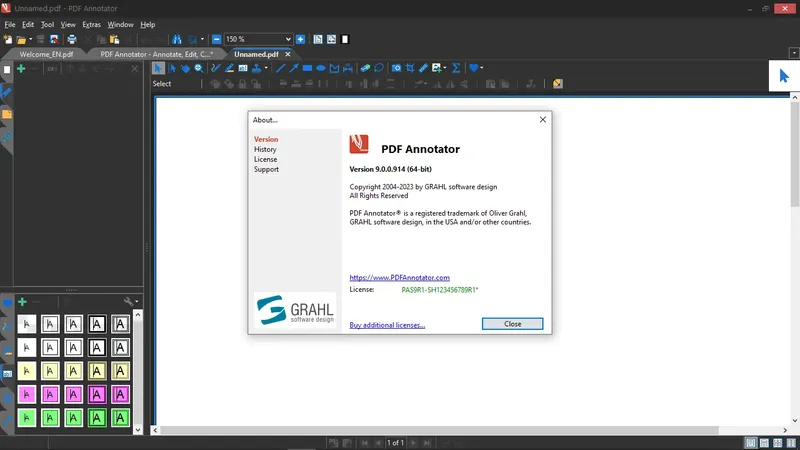Click the Snapshot camera tool

point(396,68)
